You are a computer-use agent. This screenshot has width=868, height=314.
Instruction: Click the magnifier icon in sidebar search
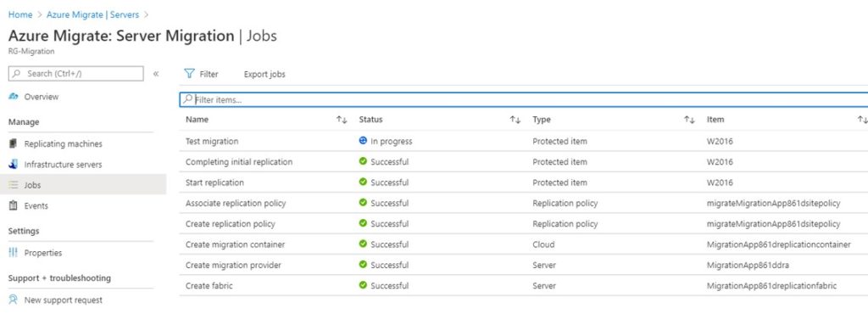[17, 74]
